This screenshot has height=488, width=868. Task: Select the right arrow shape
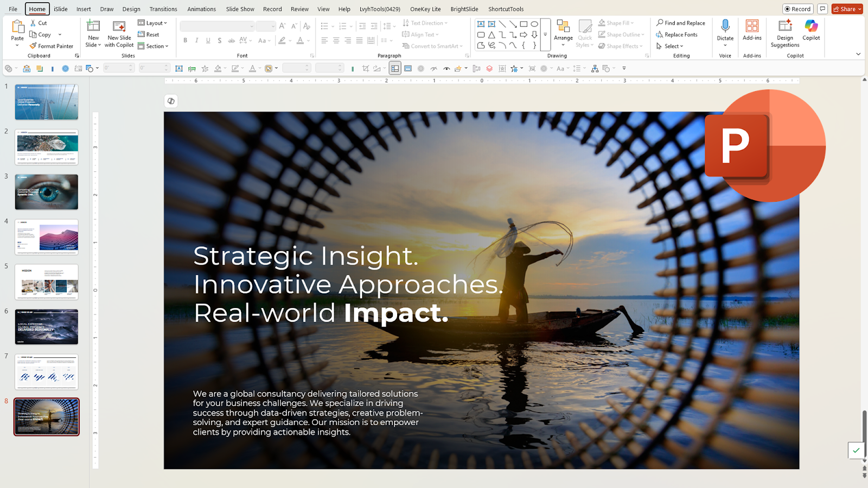click(524, 35)
